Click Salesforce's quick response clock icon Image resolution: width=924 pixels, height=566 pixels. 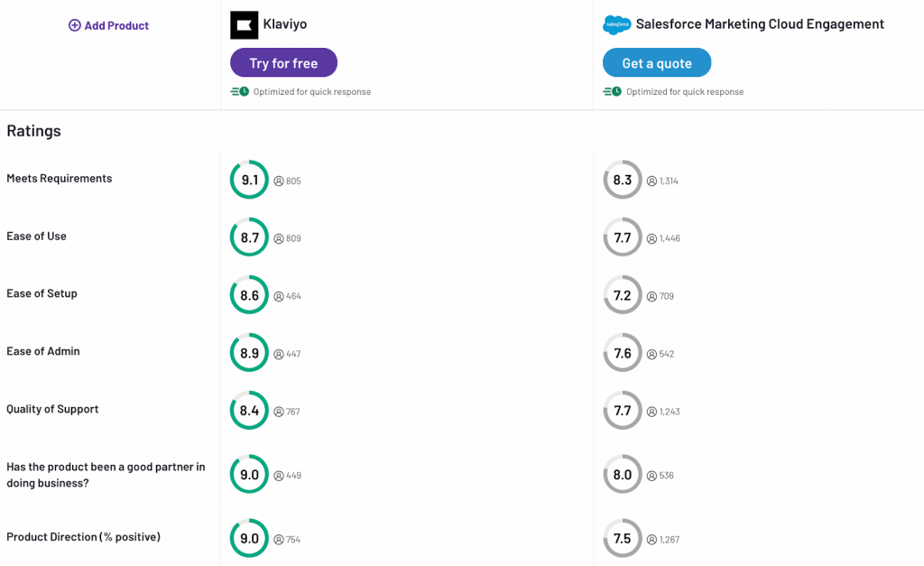pos(612,91)
